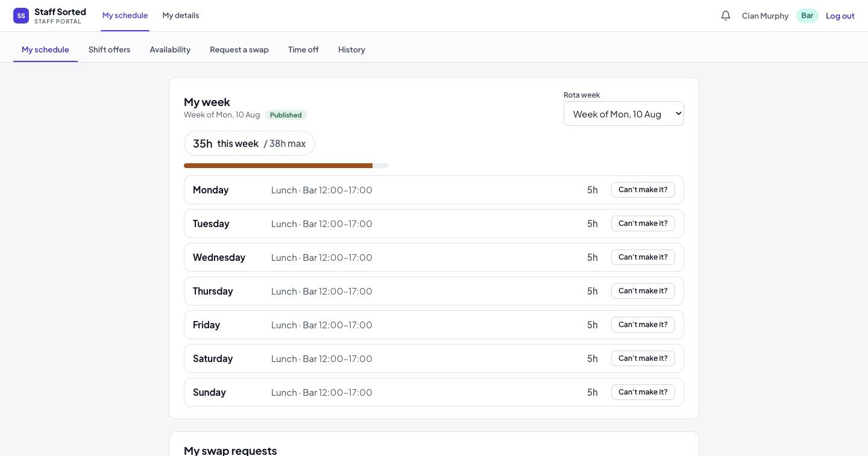The width and height of the screenshot is (868, 456).
Task: Open My schedule in top navigation
Action: tap(125, 15)
